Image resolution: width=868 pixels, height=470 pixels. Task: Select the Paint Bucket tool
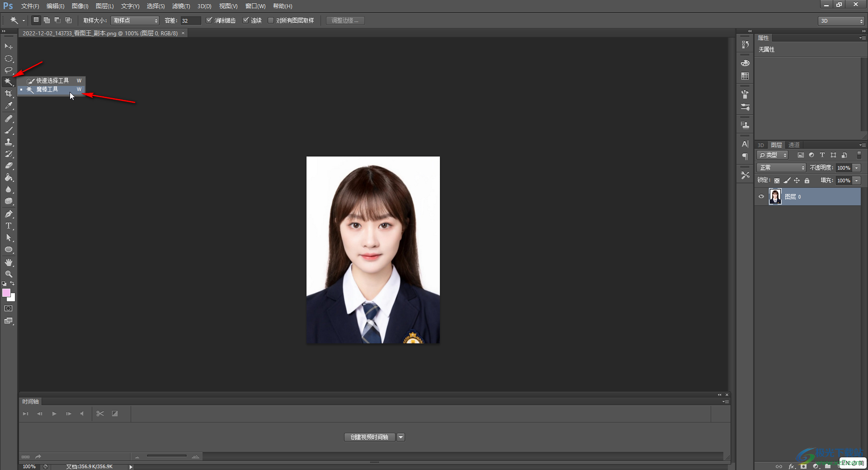pos(9,177)
